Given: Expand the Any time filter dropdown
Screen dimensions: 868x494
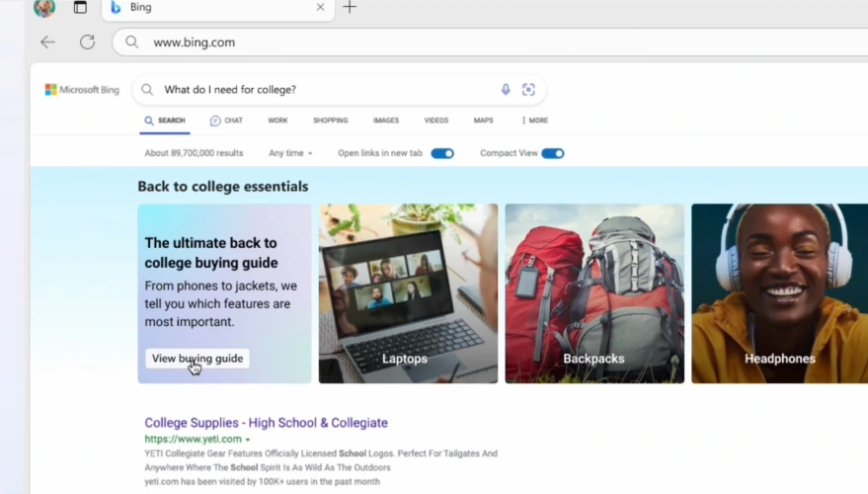Looking at the screenshot, I should click(290, 153).
